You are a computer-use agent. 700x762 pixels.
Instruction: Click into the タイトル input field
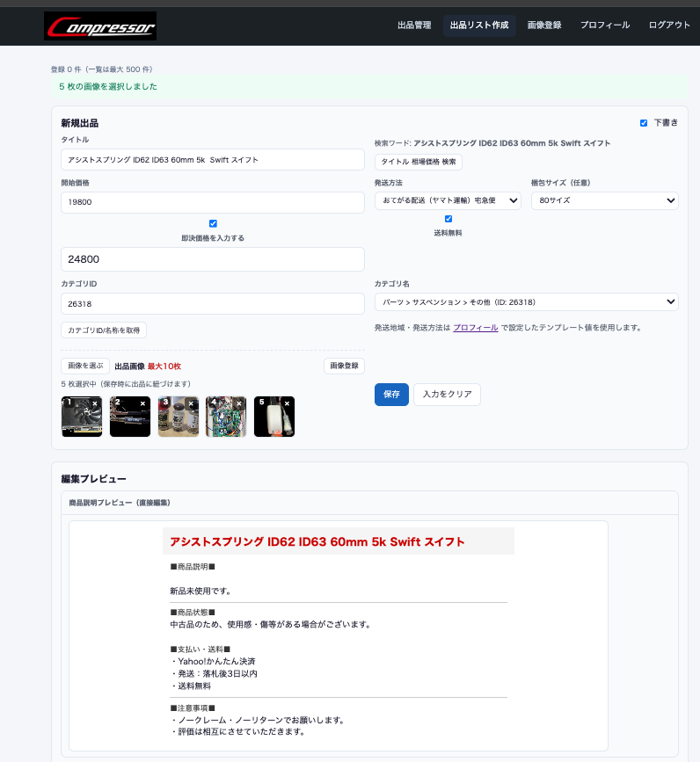point(213,160)
